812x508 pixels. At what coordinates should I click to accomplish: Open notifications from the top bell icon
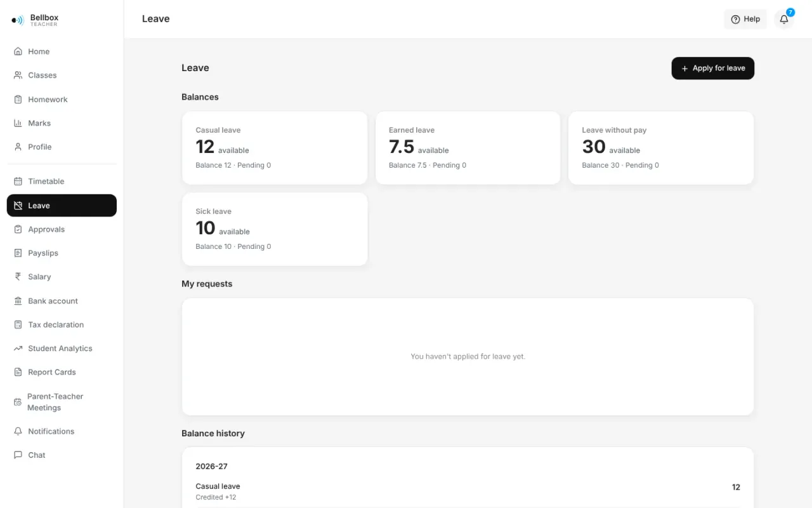coord(784,19)
